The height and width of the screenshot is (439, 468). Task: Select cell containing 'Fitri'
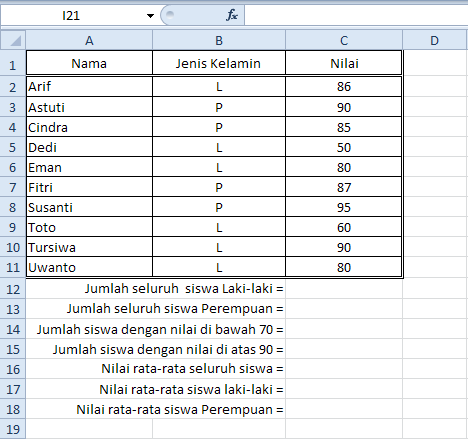89,187
